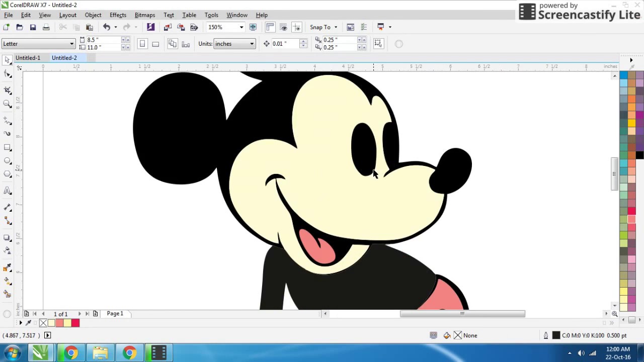Screen dimensions: 644x362
Task: Pick the red swatch in document palette
Action: (75, 323)
